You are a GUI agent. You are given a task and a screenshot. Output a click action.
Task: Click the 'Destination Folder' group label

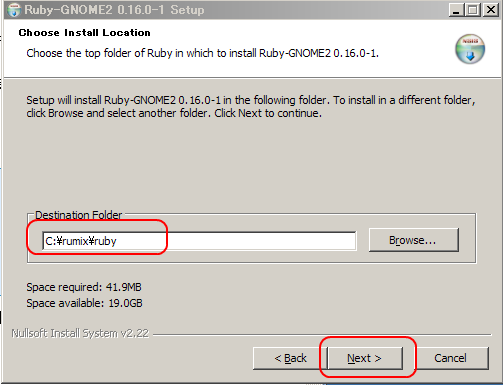click(x=79, y=215)
